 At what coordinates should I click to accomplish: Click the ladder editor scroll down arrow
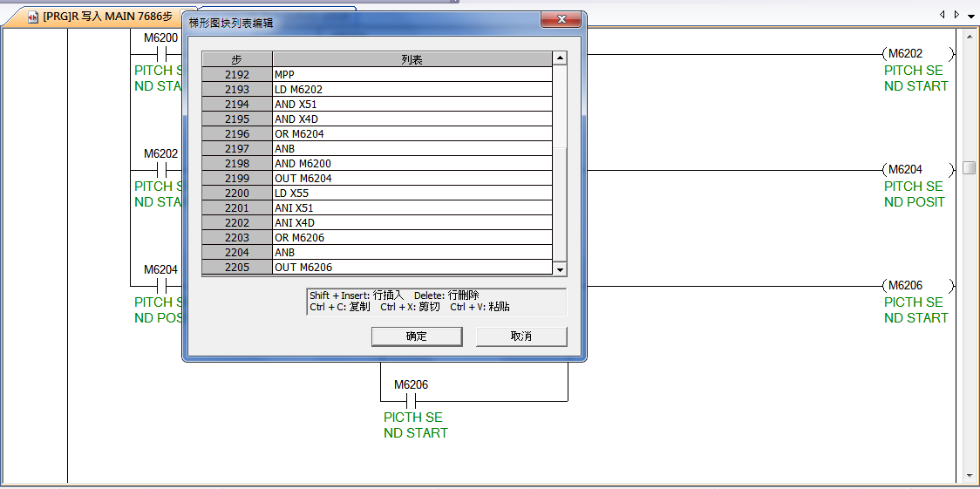coord(969,475)
